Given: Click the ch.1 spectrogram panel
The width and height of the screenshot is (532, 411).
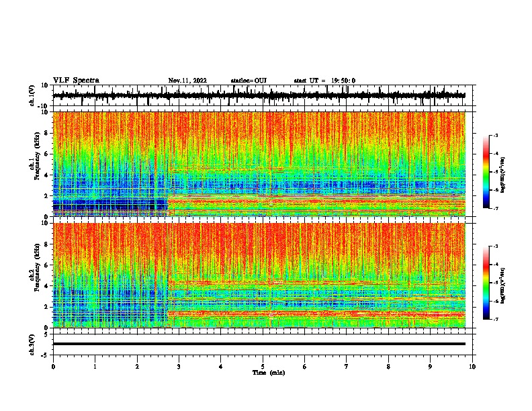Looking at the screenshot, I should tap(259, 164).
